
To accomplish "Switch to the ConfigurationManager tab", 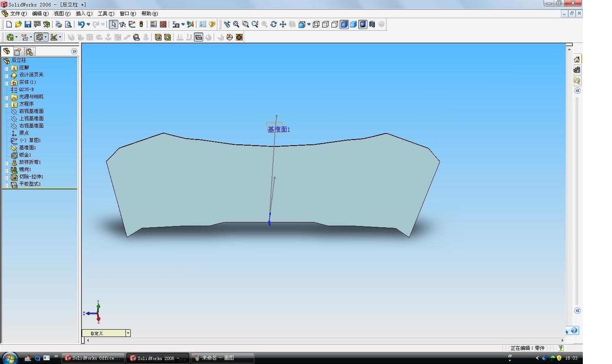I will click(29, 51).
